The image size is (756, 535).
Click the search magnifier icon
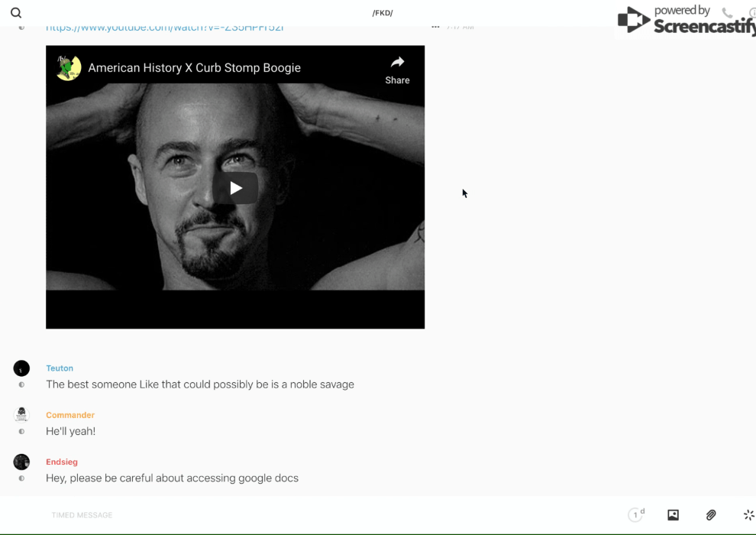[x=16, y=13]
